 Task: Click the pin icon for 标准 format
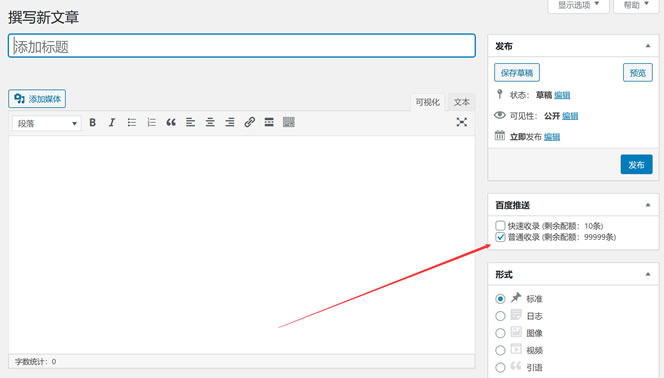pyautogui.click(x=516, y=298)
